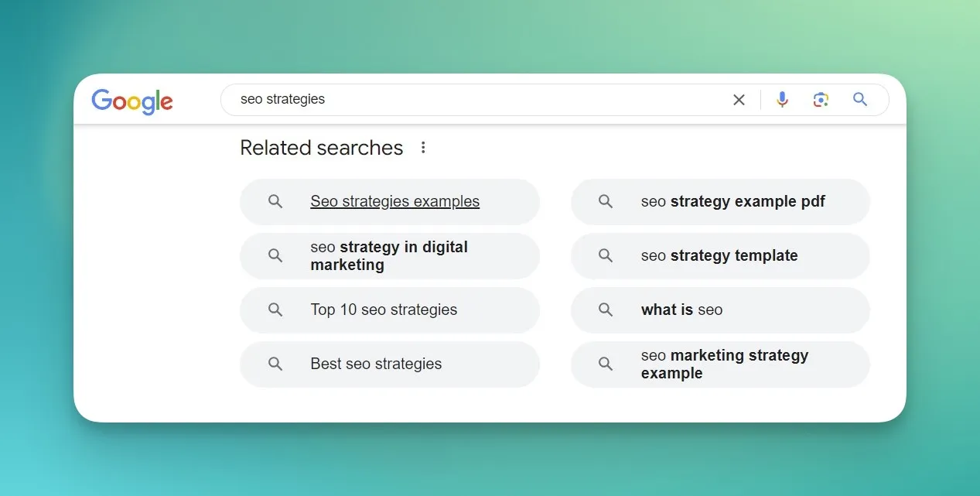Open the Related searches three-dot menu
The height and width of the screenshot is (496, 980).
pos(423,147)
